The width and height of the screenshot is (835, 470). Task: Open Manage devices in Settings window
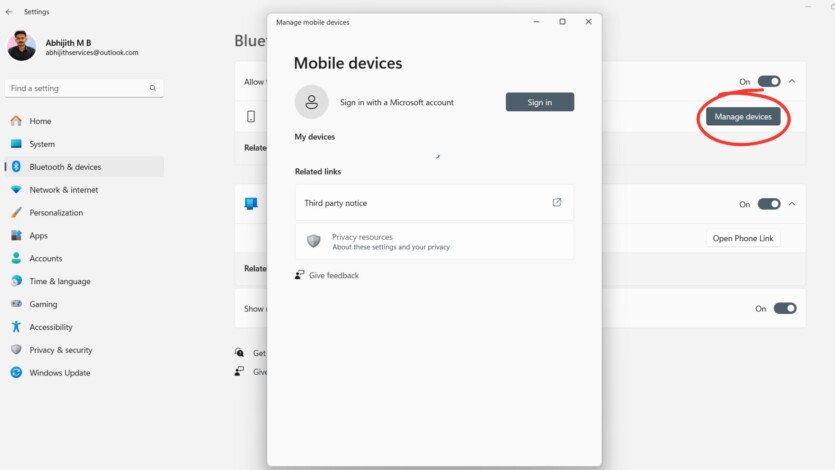[743, 117]
